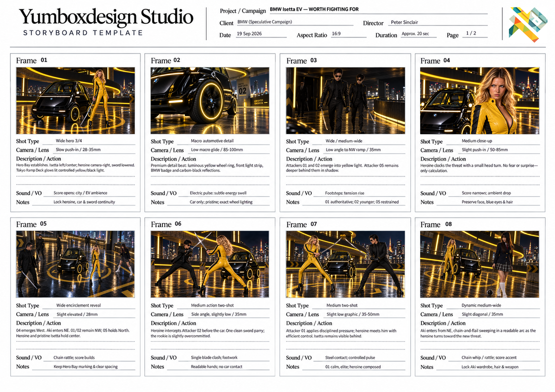Screen dimensions: 555x392
Task: Select the Frame 07 two-shot image
Action: 345,264
